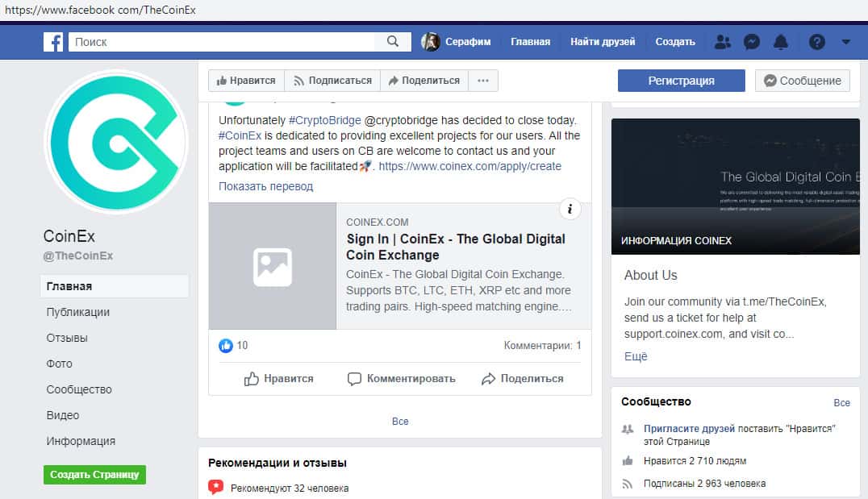Like the post with Нравится
This screenshot has height=499, width=868.
279,378
